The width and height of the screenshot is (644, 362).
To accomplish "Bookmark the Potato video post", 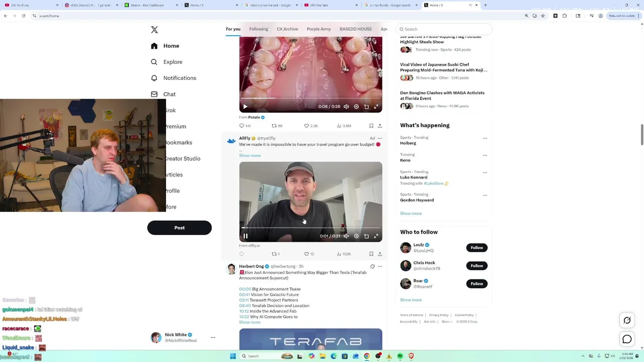I will pos(371,126).
